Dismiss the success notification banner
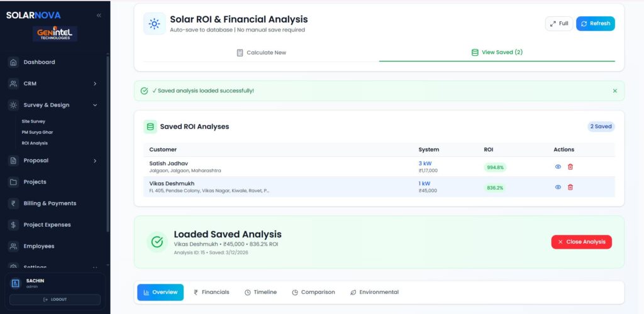Screen dimensions: 644x314 point(614,91)
